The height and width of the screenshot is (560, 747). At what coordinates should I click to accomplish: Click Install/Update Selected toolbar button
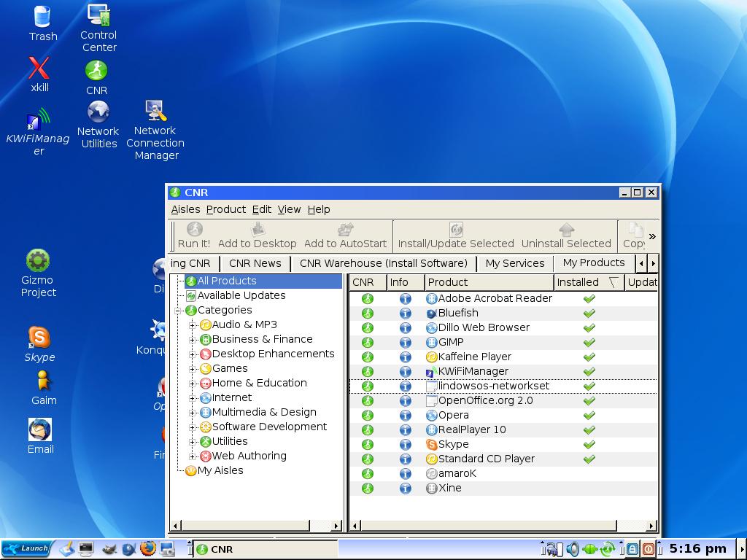click(456, 236)
